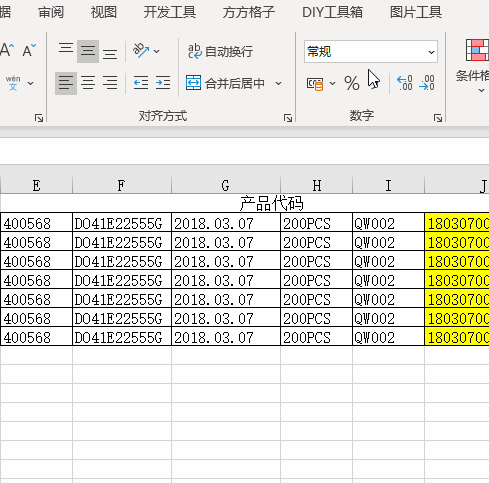Select the last 400568 cell
489x483 pixels.
(36, 336)
